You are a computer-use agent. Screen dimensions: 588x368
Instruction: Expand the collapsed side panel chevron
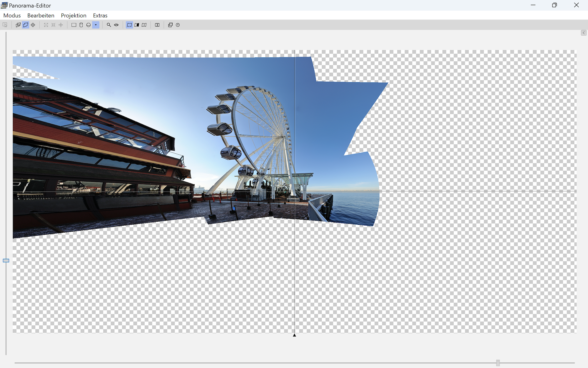(584, 33)
